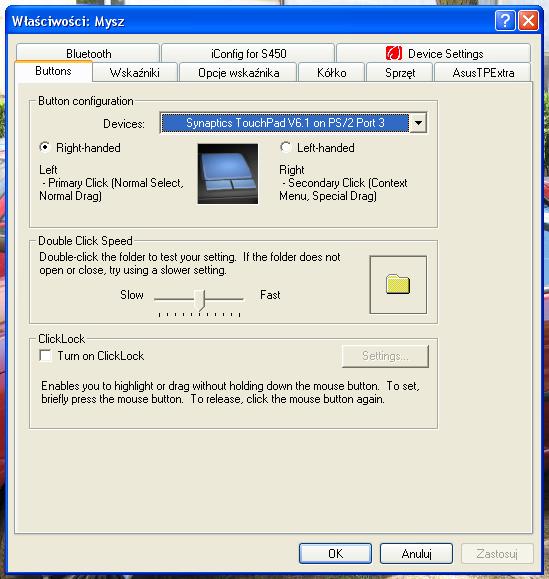Open the AsusTPExtra tab

[x=483, y=73]
